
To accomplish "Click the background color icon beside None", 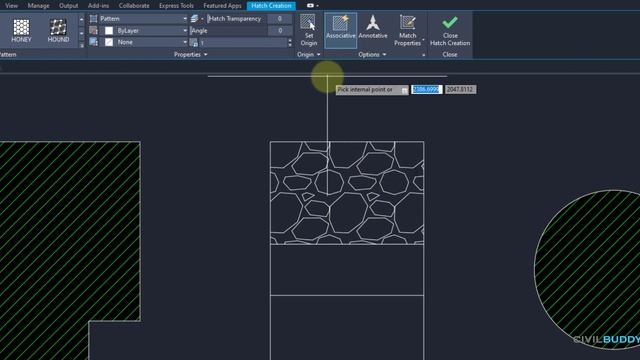I will pos(93,42).
